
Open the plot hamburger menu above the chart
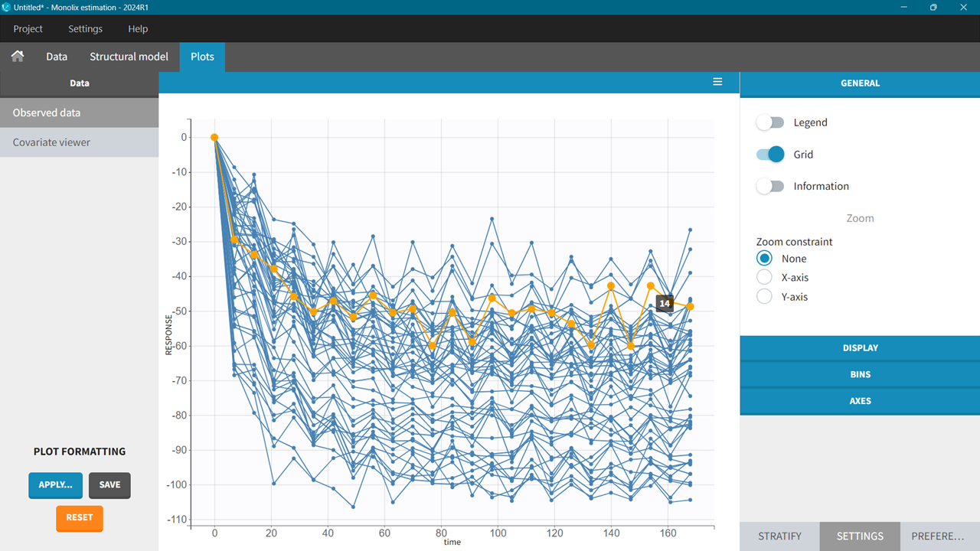point(717,81)
